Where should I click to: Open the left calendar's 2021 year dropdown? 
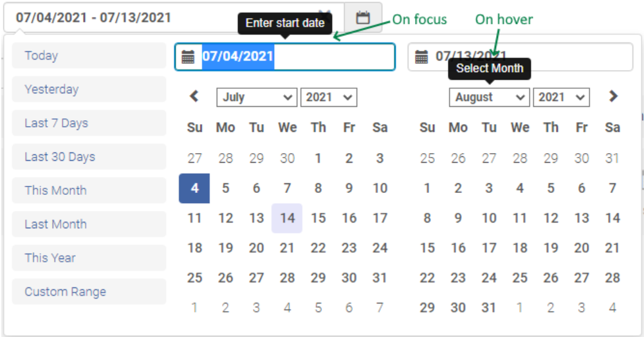pos(328,97)
